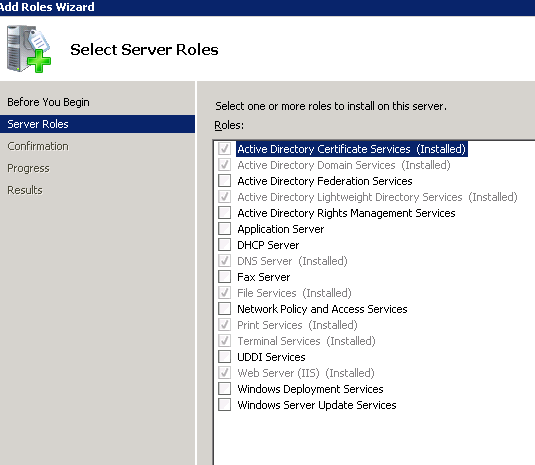
Task: Click the DHCP Server label
Action: (268, 245)
